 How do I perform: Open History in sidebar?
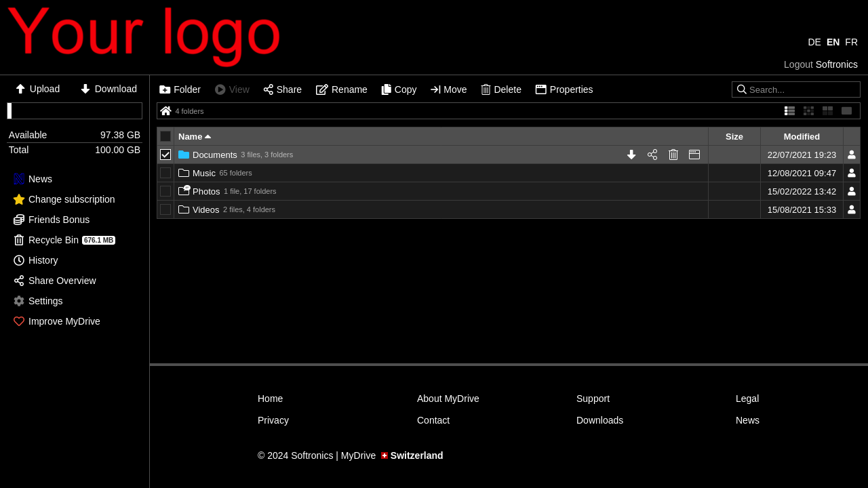click(36, 260)
